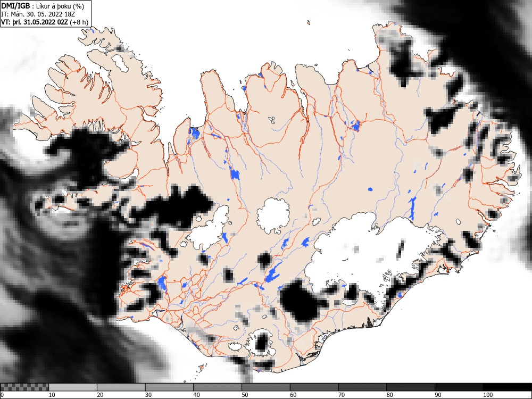
Task: Click the legend scale label '50'
Action: (245, 395)
